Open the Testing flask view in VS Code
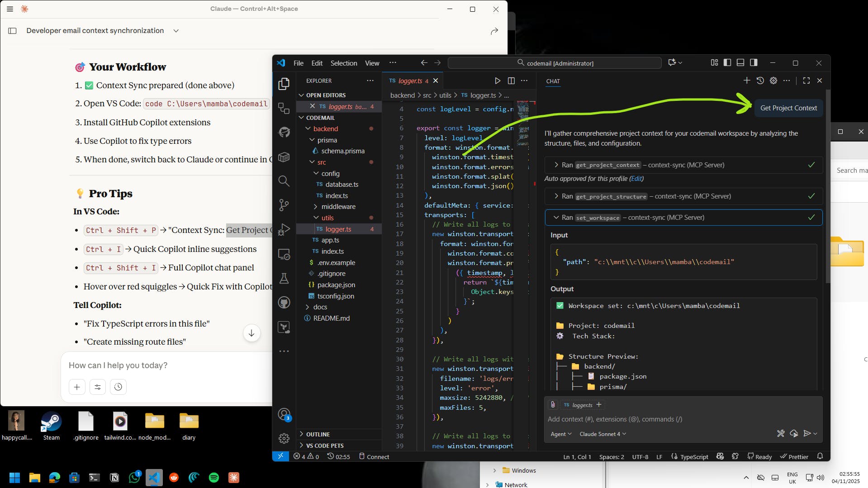 click(x=284, y=278)
